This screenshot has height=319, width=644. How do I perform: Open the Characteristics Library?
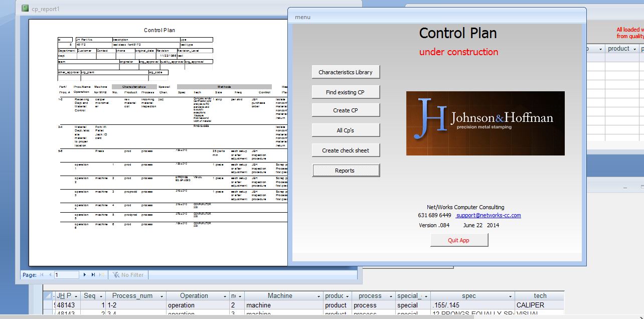pos(346,72)
